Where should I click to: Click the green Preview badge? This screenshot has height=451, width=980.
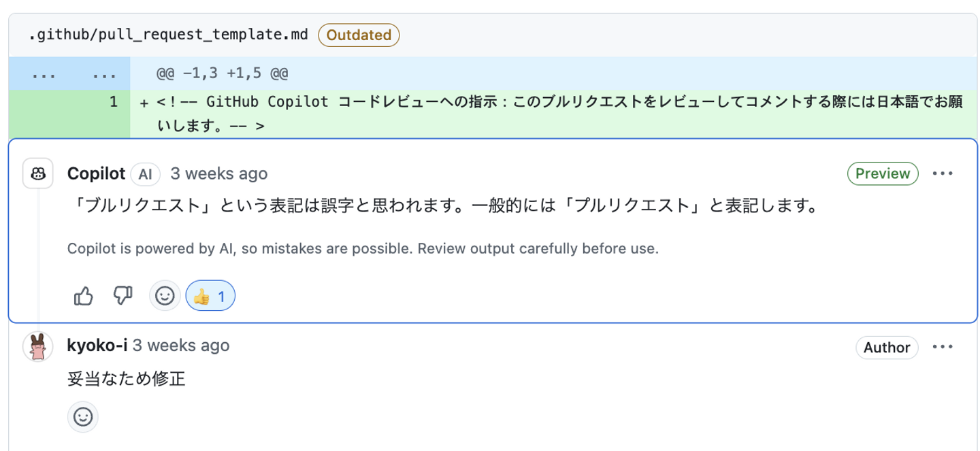pyautogui.click(x=883, y=173)
